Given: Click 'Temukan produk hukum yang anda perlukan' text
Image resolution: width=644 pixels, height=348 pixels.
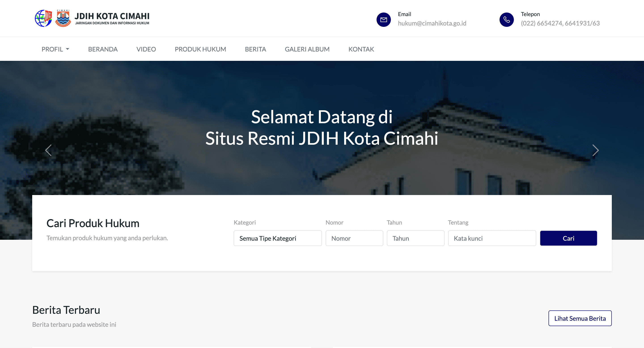Looking at the screenshot, I should [x=107, y=238].
